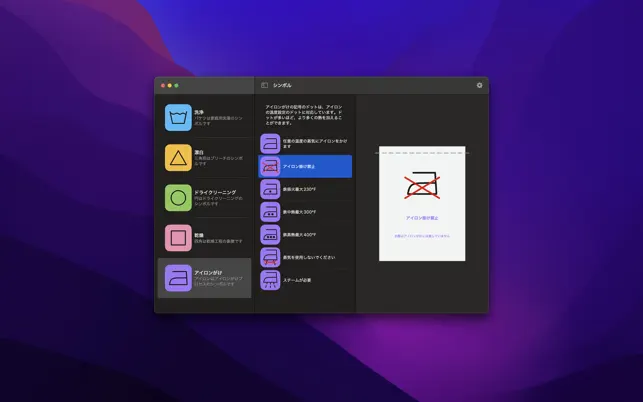Open settings via the gear icon
The width and height of the screenshot is (643, 402).
coord(479,85)
